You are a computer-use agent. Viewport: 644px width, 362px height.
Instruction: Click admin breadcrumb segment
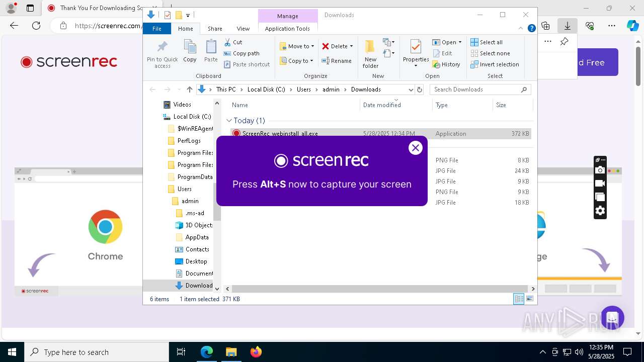click(331, 89)
